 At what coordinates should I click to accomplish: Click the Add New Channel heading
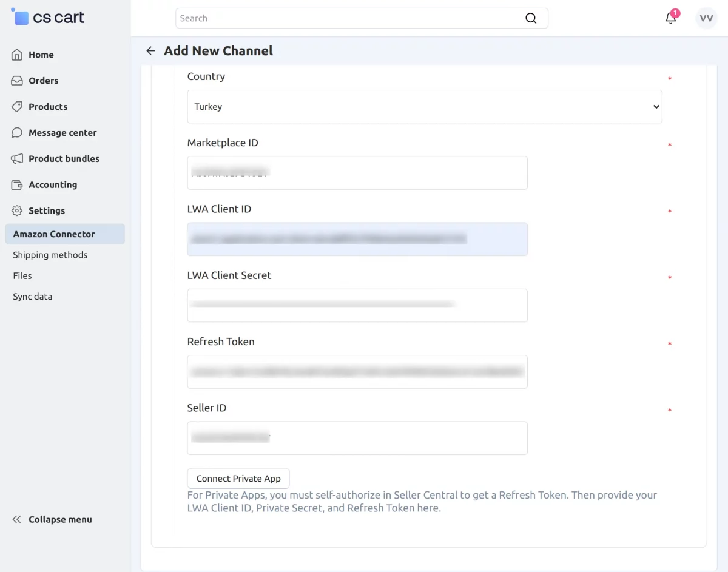tap(218, 51)
